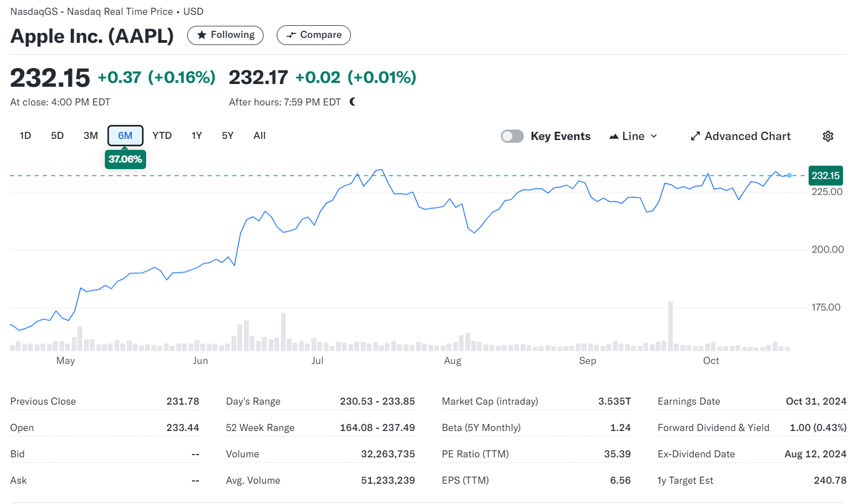
Task: Select the 3M time range
Action: 91,136
